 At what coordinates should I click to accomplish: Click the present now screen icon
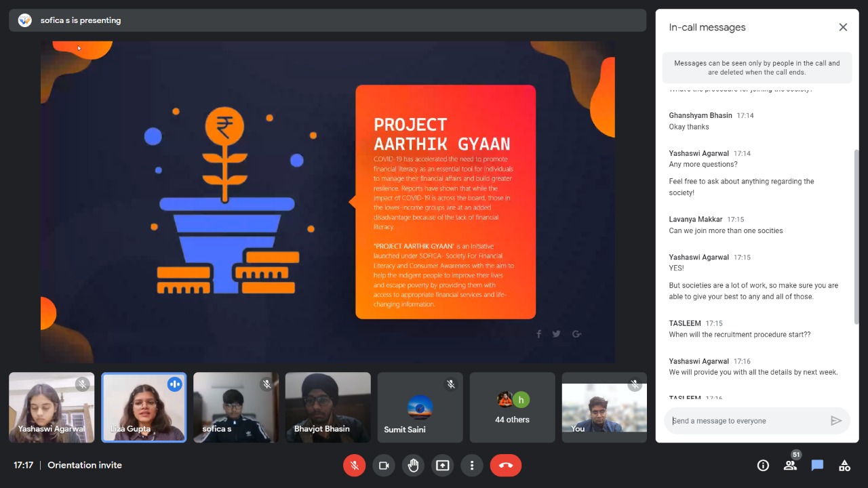pos(442,466)
